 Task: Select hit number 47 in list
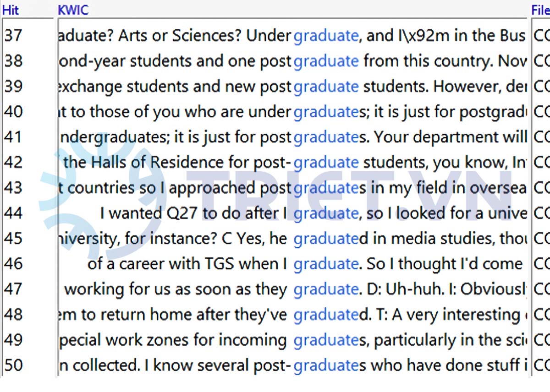[14, 289]
